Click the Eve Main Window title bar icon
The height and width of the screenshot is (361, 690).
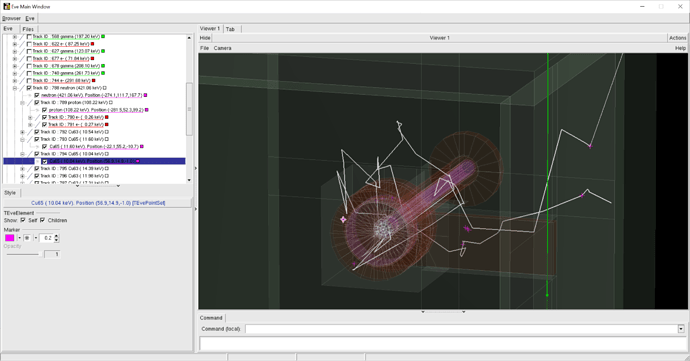tap(6, 7)
